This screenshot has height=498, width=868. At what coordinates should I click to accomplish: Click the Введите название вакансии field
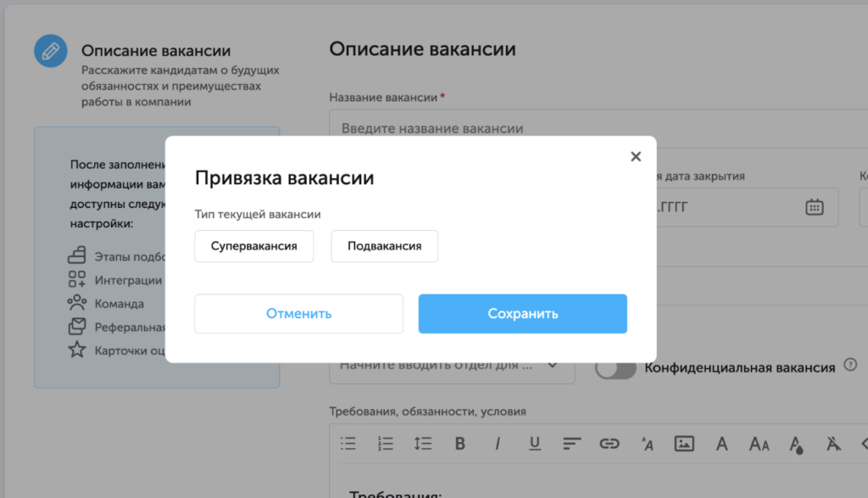pyautogui.click(x=598, y=128)
